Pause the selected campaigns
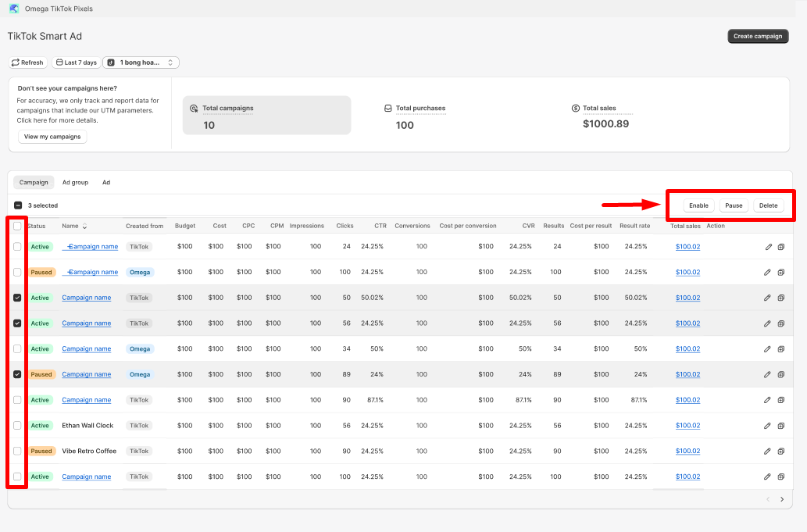The height and width of the screenshot is (532, 807). (x=733, y=205)
